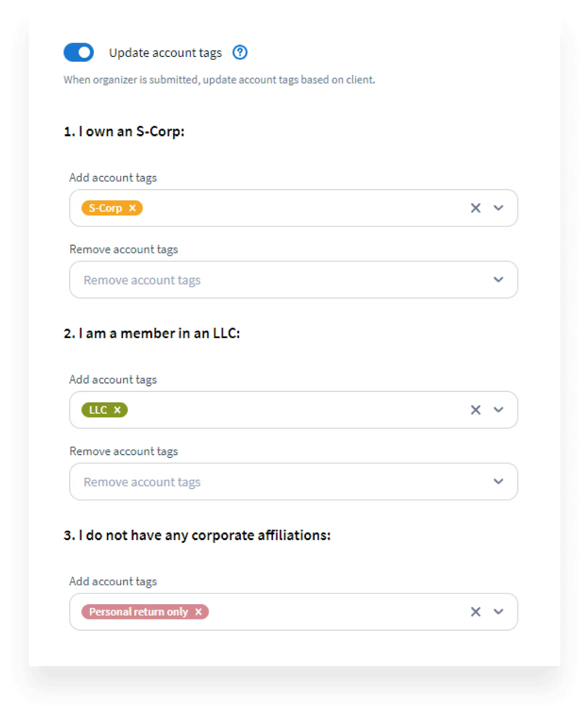Click the LLC Remove account tags field
The image size is (588, 716).
coord(294,482)
